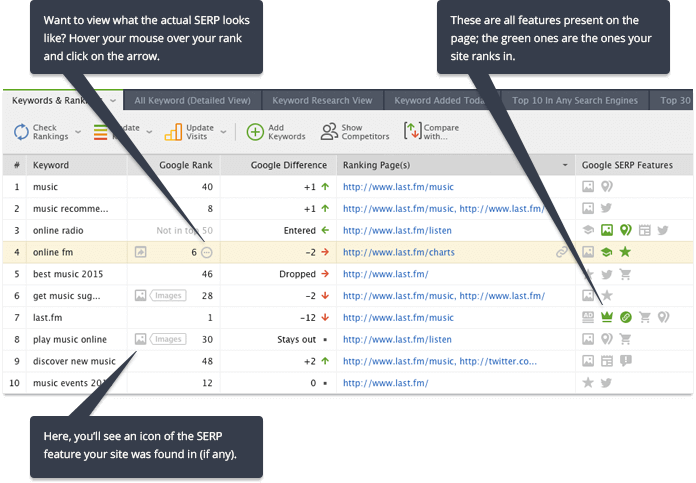The height and width of the screenshot is (483, 696).
Task: Expand the Check Rankings dropdown arrow
Action: (78, 132)
